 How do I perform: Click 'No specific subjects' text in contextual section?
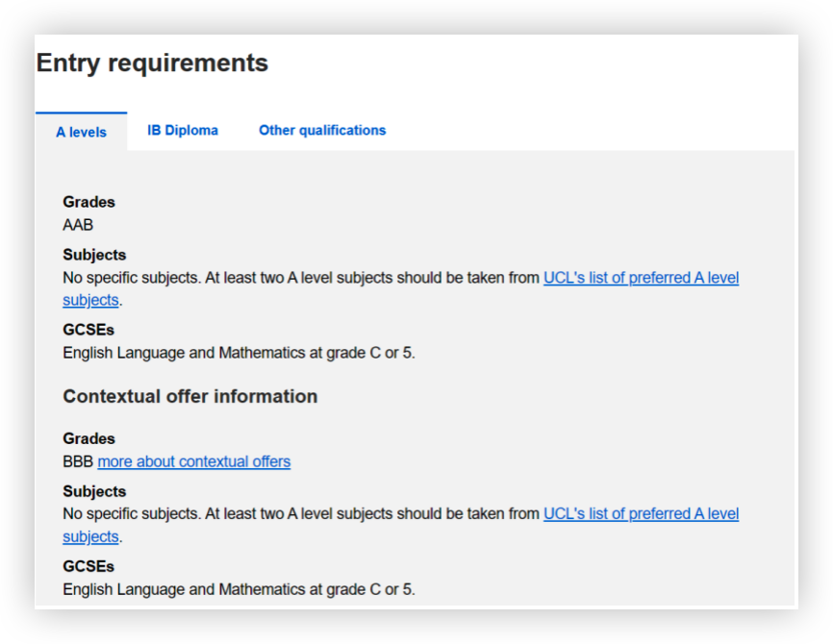(132, 514)
